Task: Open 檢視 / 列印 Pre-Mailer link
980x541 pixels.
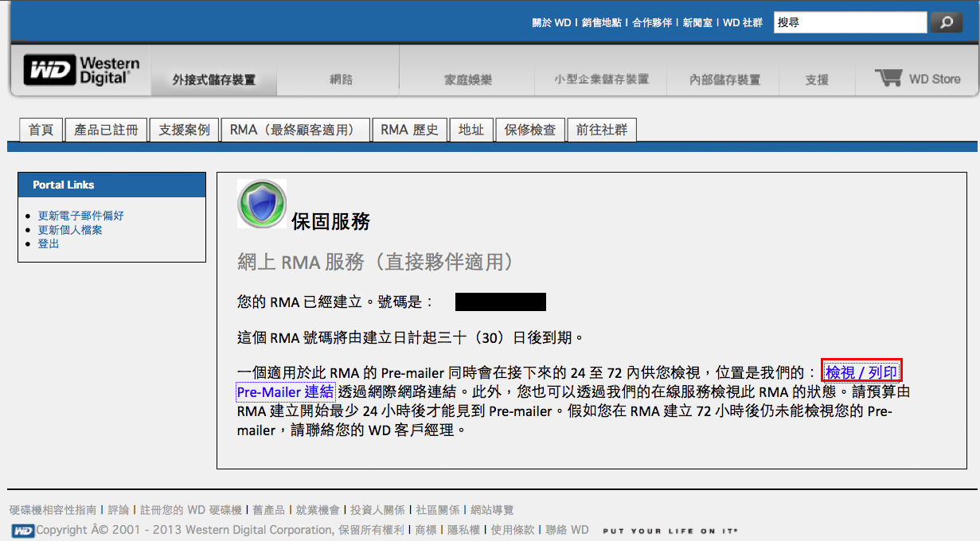Action: (861, 372)
